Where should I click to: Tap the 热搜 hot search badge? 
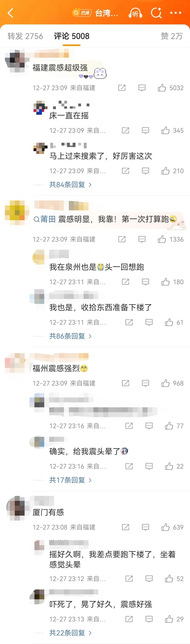pyautogui.click(x=82, y=13)
